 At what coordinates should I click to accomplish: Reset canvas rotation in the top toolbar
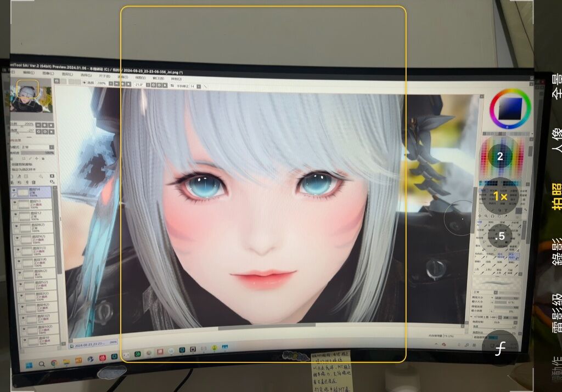point(165,85)
